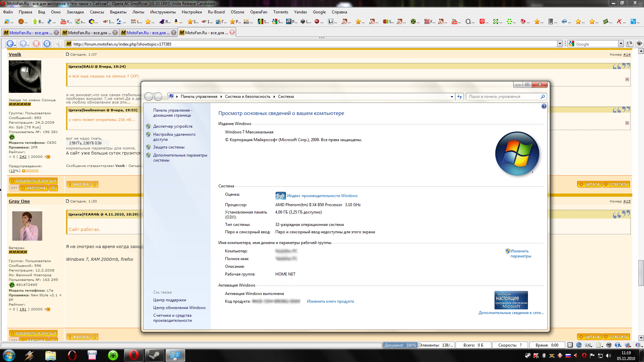
Task: Open the Закладки menu
Action: 75,12
